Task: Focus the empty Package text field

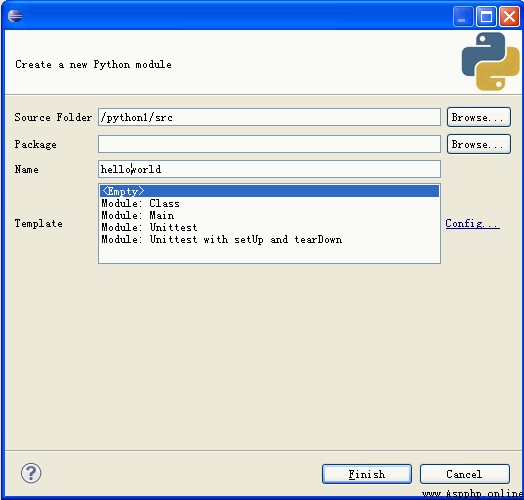Action: point(269,144)
